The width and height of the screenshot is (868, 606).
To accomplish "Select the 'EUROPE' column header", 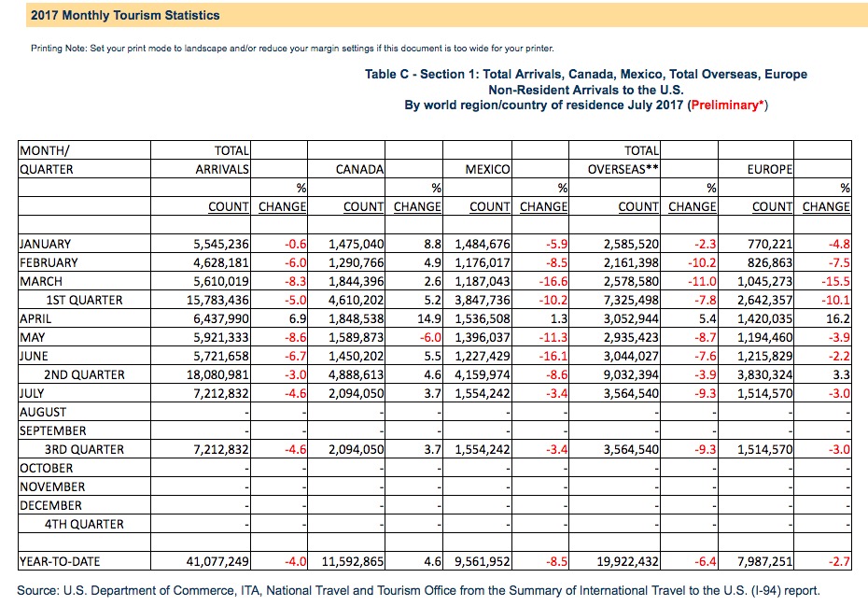I will 769,170.
